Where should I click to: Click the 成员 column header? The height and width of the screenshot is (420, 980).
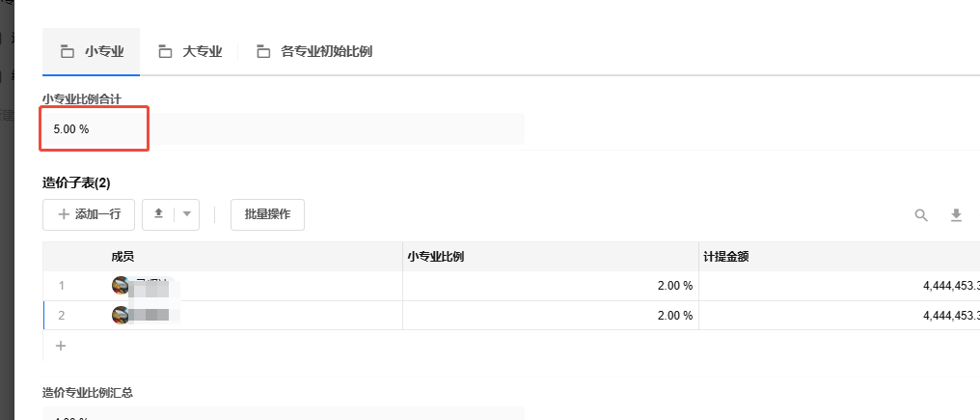pos(122,256)
